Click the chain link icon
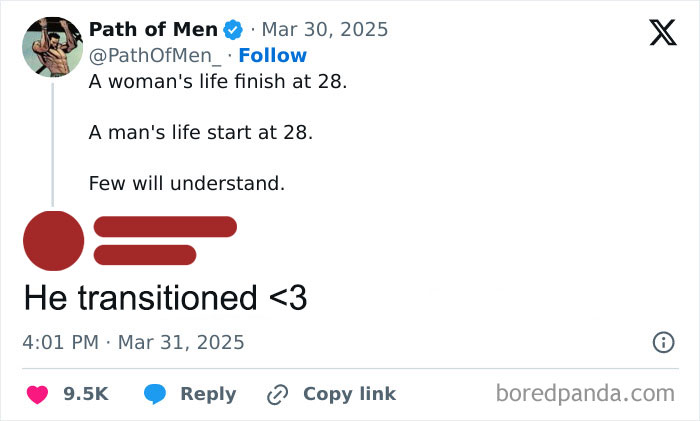The image size is (700, 421). point(277,394)
